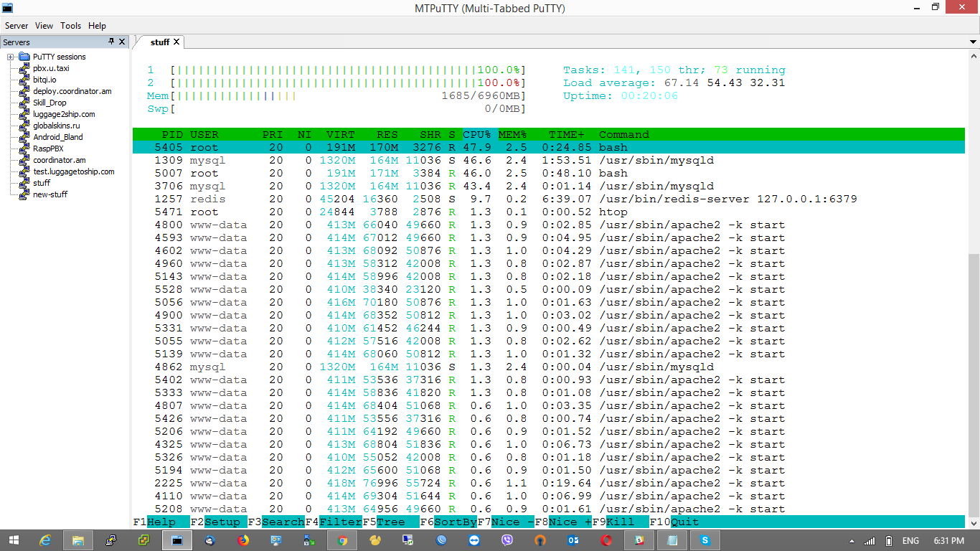Switch to the stuff terminal tab

[x=160, y=42]
